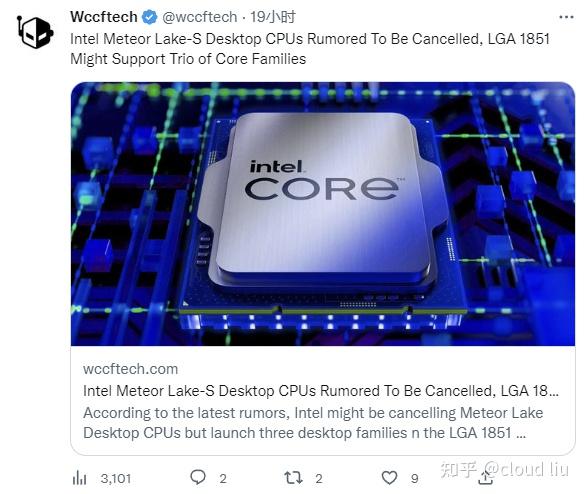The width and height of the screenshot is (584, 494).
Task: Open the three-dot more options menu
Action: 566,17
